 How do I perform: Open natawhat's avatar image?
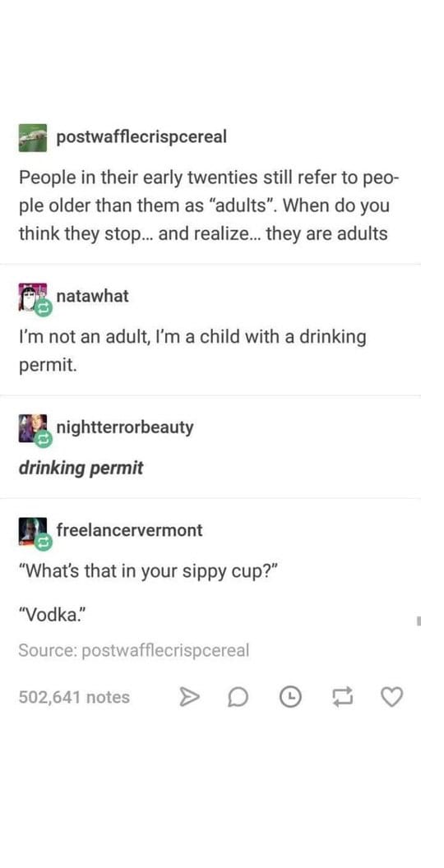pyautogui.click(x=33, y=297)
